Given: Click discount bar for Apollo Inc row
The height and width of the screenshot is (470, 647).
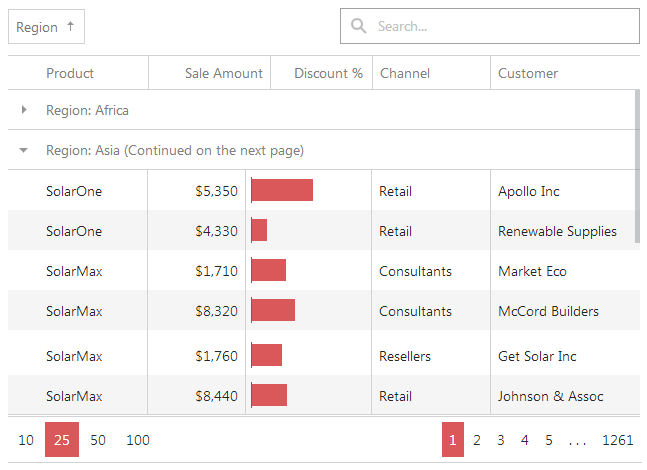Looking at the screenshot, I should [x=282, y=190].
